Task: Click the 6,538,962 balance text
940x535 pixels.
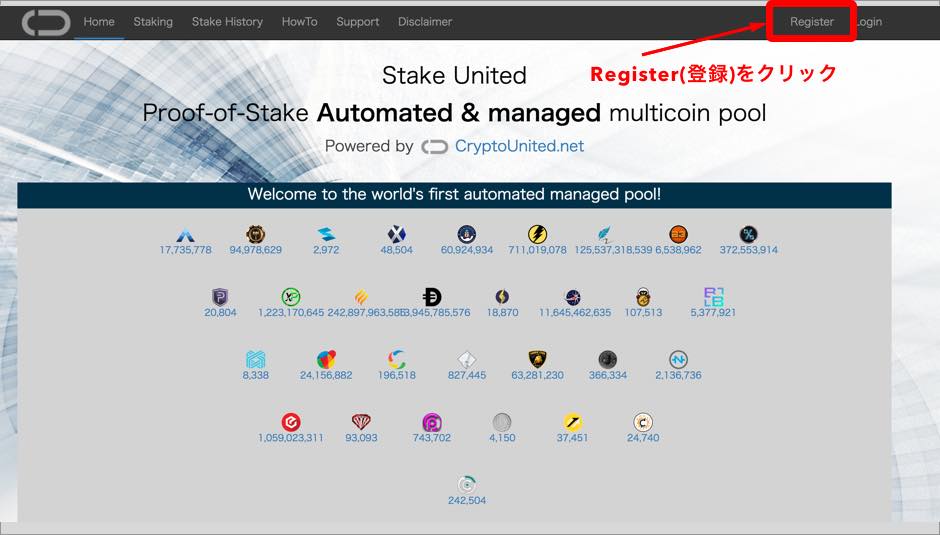Action: click(678, 250)
